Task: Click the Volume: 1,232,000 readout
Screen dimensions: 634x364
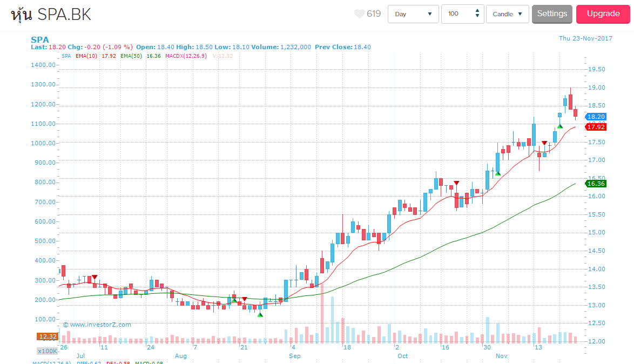Action: (281, 47)
